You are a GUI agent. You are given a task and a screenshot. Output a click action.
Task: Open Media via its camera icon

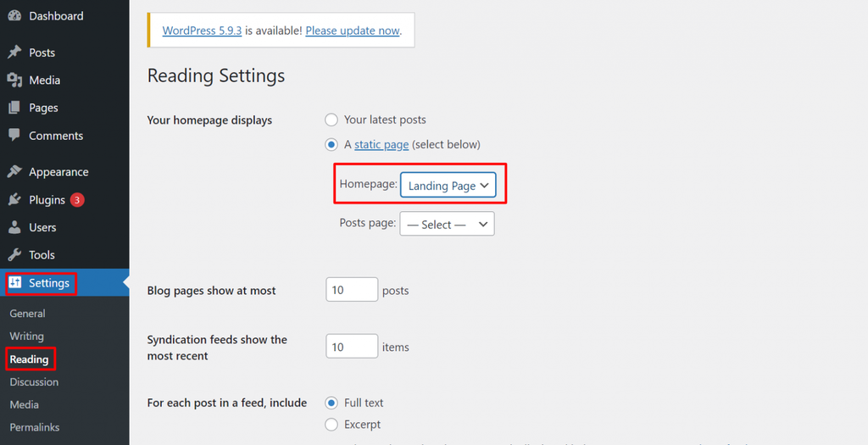pos(14,81)
